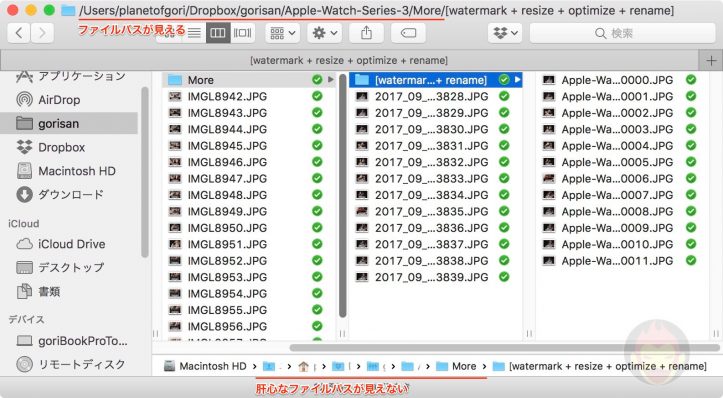Click the Edit Tags button

tap(408, 33)
